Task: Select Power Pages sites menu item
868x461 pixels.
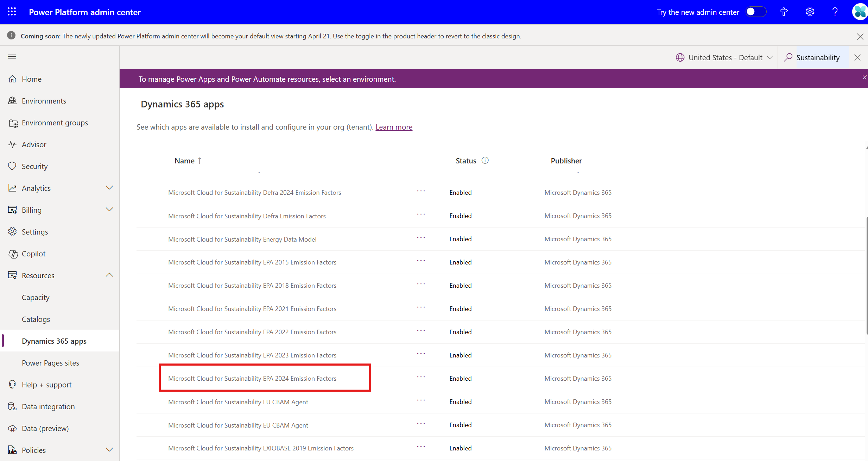Action: click(50, 363)
